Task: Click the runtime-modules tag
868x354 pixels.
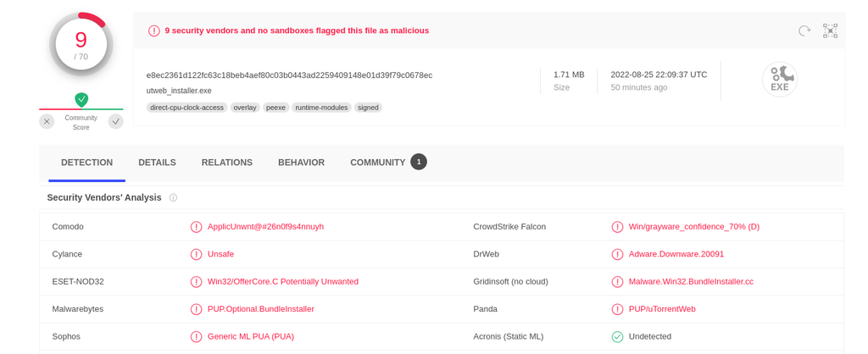Action: pos(321,108)
